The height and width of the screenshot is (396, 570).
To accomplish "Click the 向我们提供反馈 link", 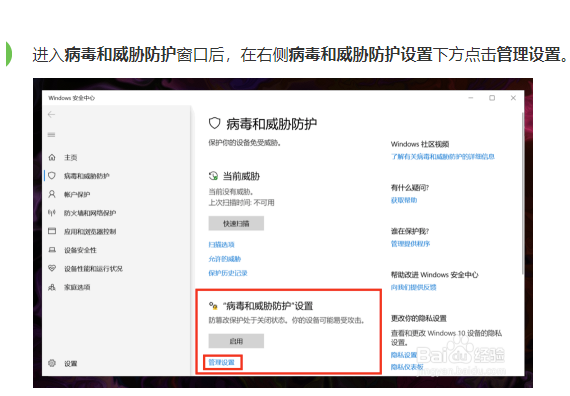I will pyautogui.click(x=413, y=287).
